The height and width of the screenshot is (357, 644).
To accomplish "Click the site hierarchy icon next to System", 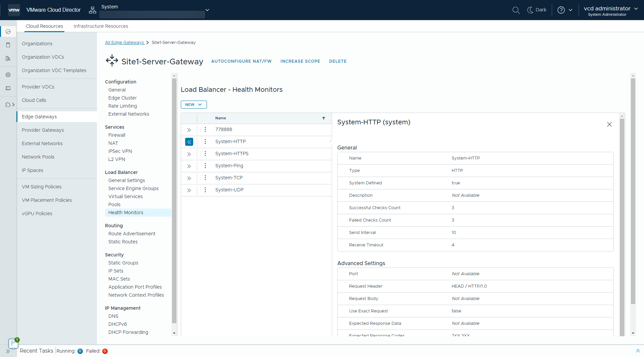I will point(93,10).
